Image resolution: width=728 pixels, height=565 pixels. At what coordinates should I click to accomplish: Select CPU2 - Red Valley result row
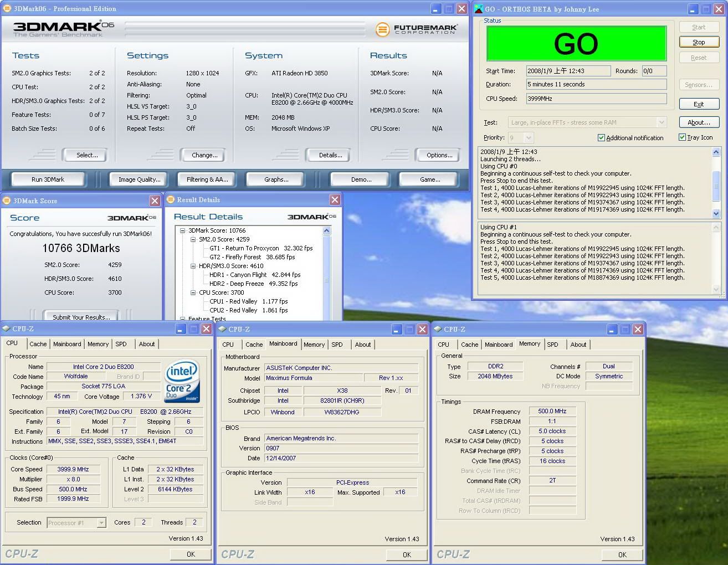pos(249,310)
